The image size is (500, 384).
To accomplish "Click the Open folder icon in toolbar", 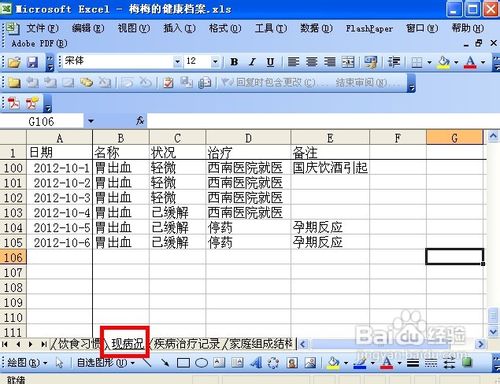I will click(x=14, y=62).
